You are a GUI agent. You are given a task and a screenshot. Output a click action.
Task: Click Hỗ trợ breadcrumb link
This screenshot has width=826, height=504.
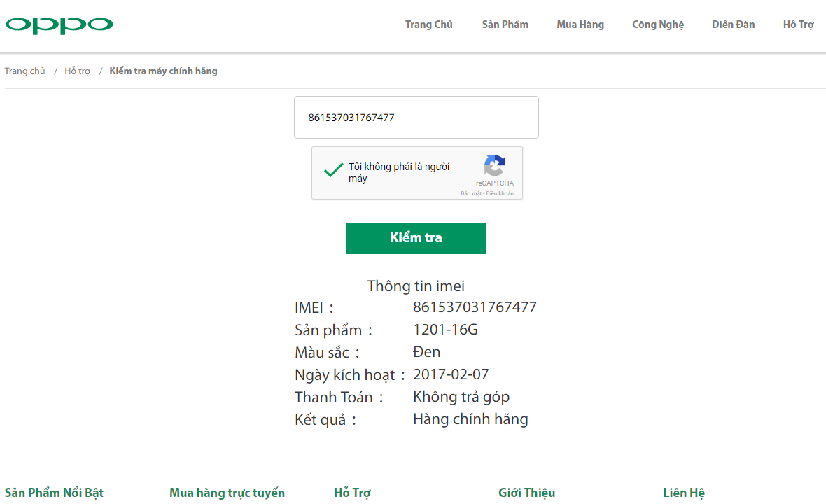pos(78,71)
